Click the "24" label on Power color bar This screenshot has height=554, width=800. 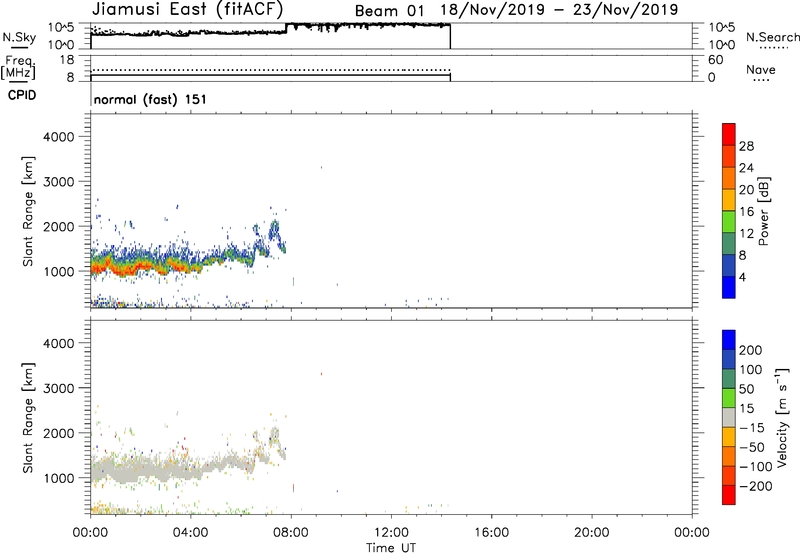pos(746,168)
